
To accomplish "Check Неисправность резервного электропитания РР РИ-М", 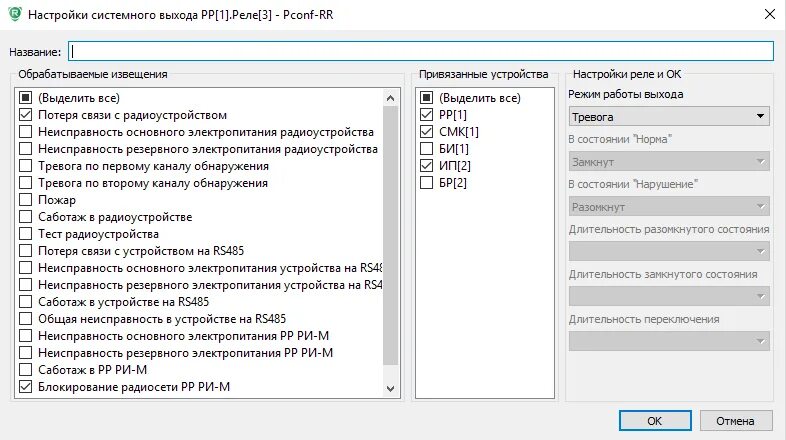I will coord(26,353).
